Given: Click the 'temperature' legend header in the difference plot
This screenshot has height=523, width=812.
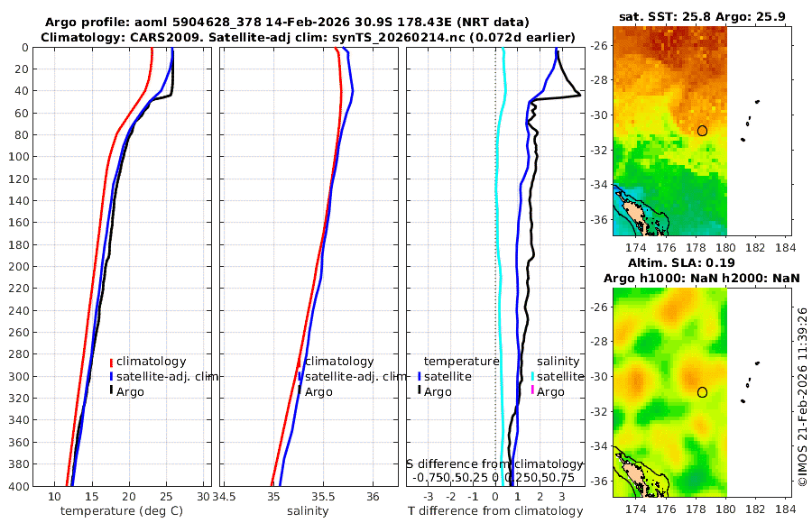Looking at the screenshot, I should pos(461,362).
